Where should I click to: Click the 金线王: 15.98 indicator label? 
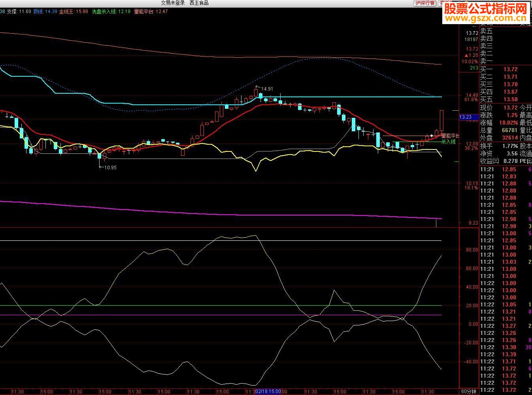pos(74,11)
